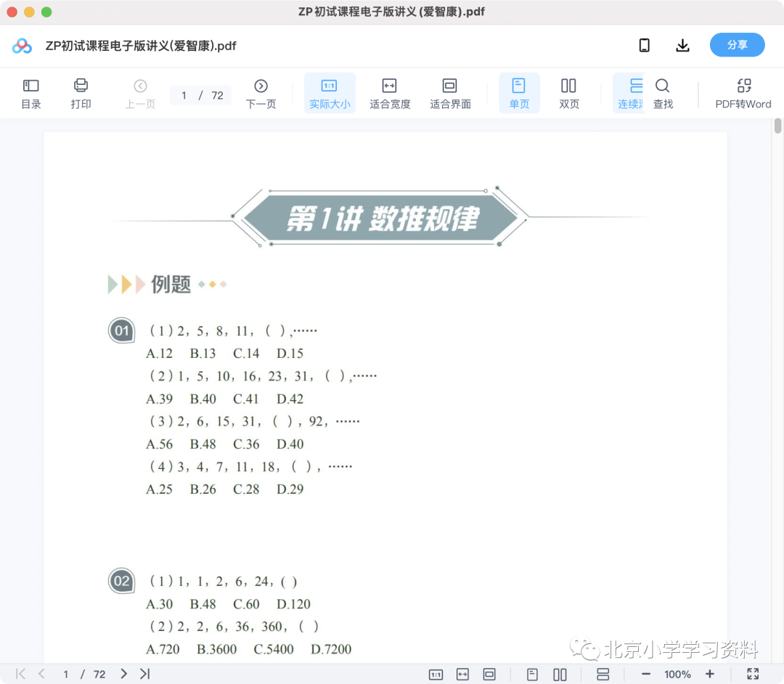Switch to 单页 single page layout
Image resolution: width=784 pixels, height=684 pixels.
(519, 94)
